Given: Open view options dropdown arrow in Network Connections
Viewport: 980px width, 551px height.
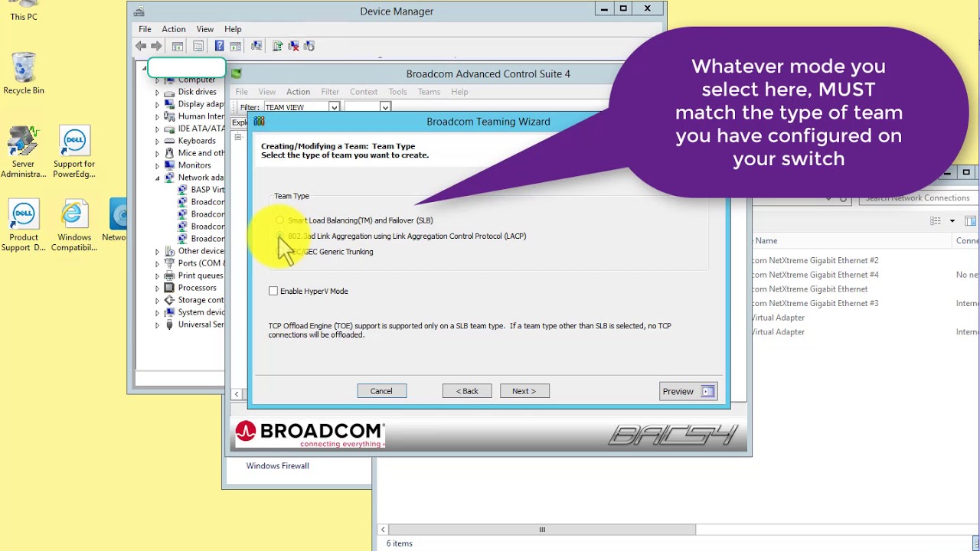Looking at the screenshot, I should 952,221.
